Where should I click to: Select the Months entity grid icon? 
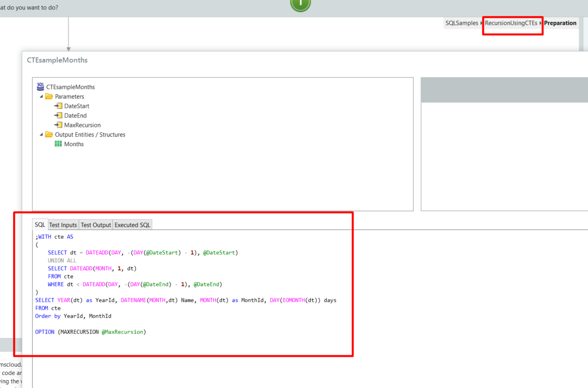[58, 144]
